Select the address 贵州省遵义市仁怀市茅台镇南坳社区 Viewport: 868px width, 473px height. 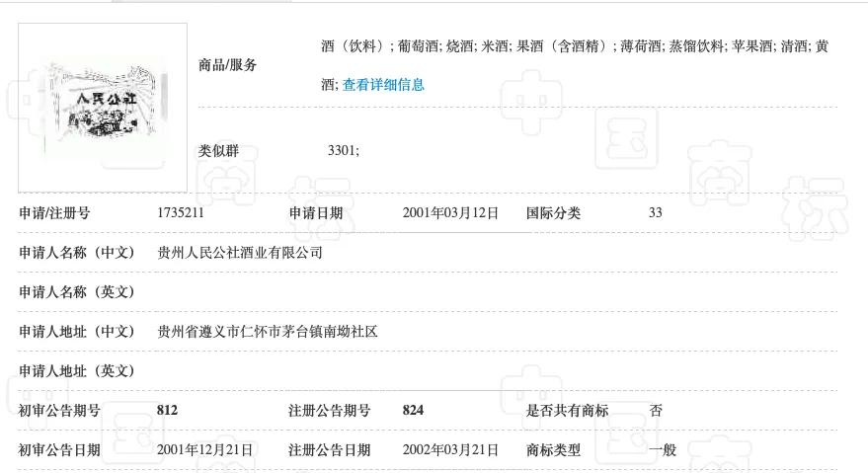(268, 331)
